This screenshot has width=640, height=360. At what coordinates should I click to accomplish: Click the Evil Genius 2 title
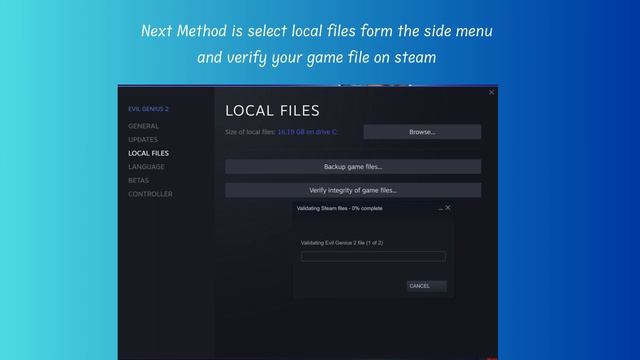[148, 109]
